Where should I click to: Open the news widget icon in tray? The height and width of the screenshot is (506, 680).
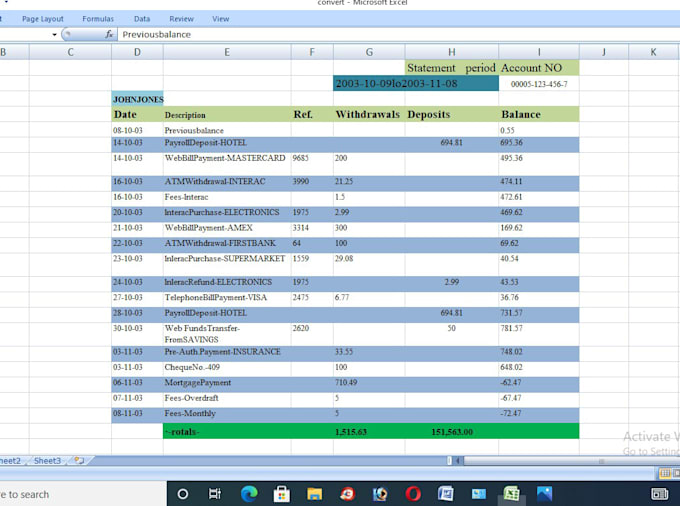660,494
